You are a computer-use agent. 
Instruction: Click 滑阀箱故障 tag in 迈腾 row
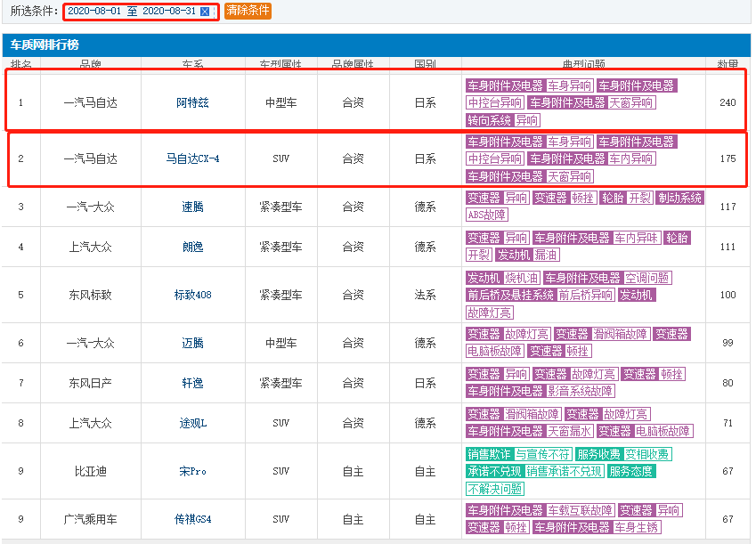(x=620, y=334)
